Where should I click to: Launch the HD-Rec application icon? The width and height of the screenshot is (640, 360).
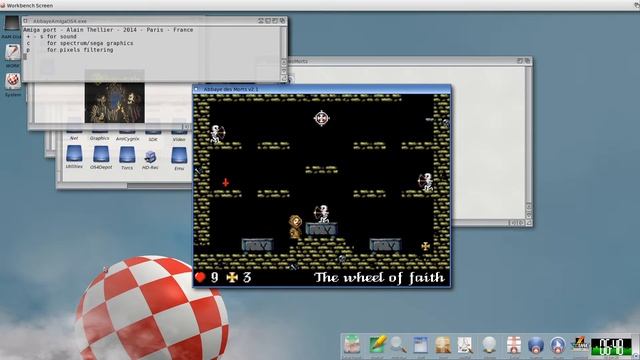[x=150, y=157]
